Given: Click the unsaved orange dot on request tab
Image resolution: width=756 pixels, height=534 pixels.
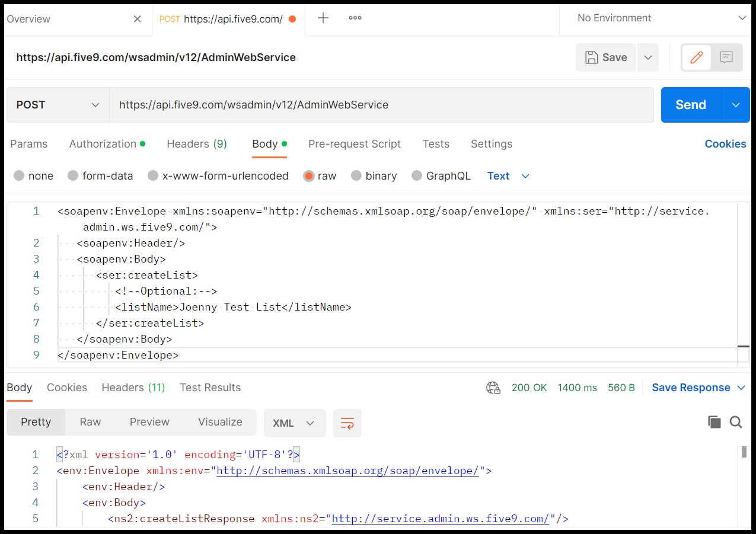Looking at the screenshot, I should (x=292, y=19).
